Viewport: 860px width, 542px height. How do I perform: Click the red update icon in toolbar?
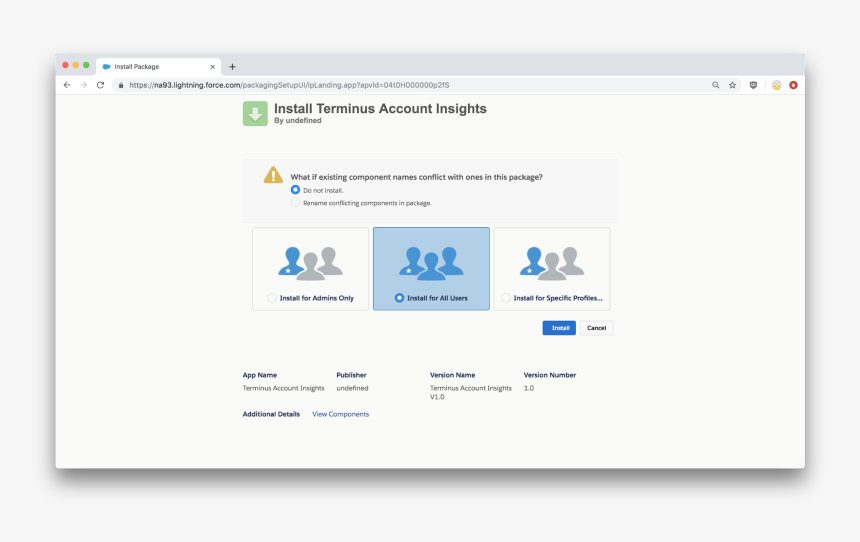pos(793,85)
